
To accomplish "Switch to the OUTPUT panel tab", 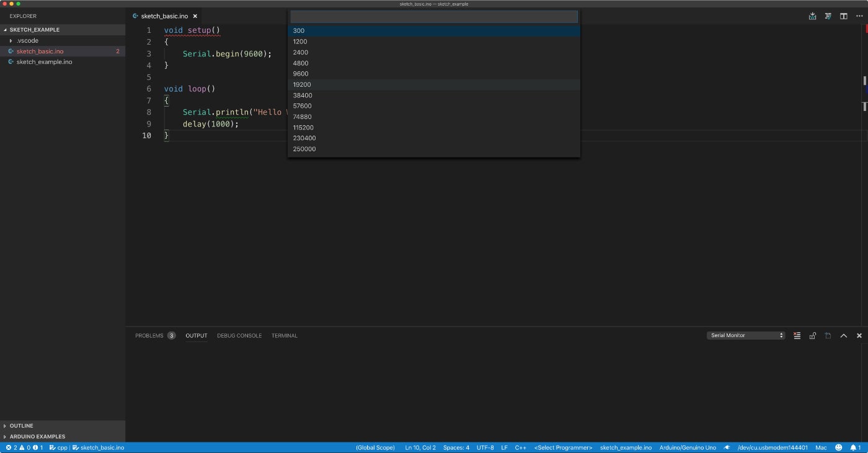I will [x=197, y=335].
